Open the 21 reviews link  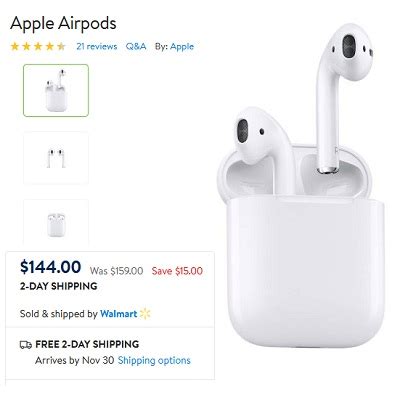(x=97, y=46)
